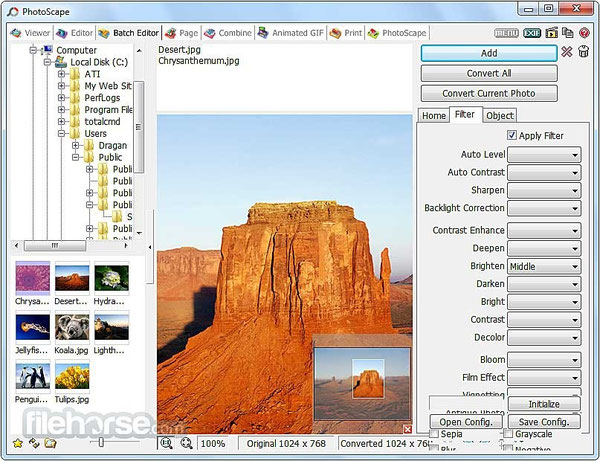Open the Sharpen dropdown
The width and height of the screenshot is (600, 461).
544,190
